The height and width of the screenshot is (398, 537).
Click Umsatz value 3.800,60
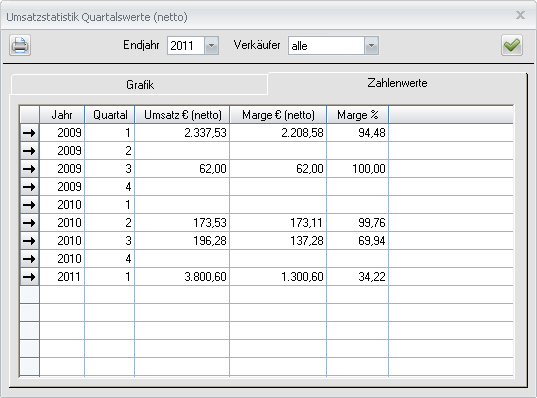coord(205,277)
